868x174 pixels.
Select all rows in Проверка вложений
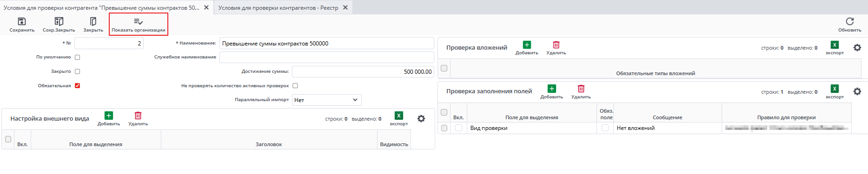(x=444, y=68)
